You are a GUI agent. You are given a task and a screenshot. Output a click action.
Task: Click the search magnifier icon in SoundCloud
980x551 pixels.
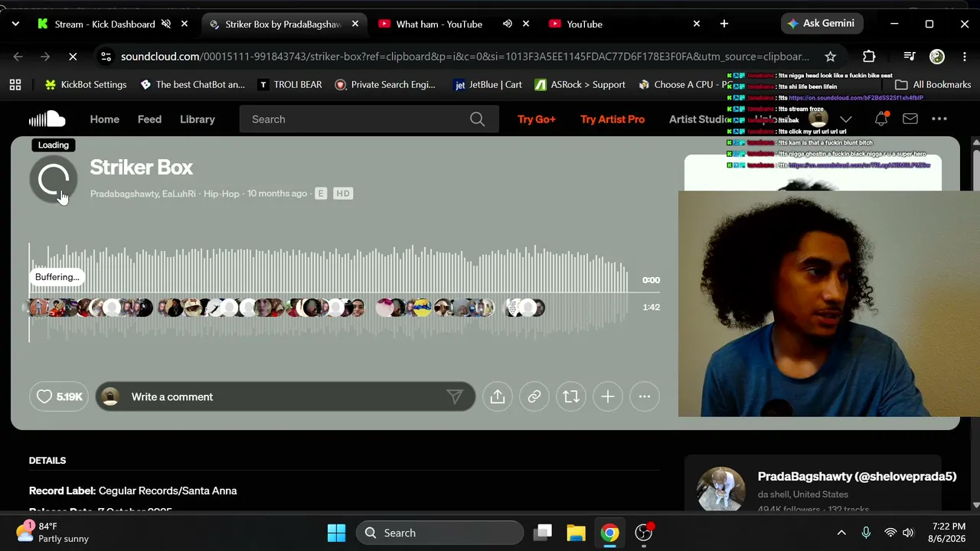pos(477,119)
